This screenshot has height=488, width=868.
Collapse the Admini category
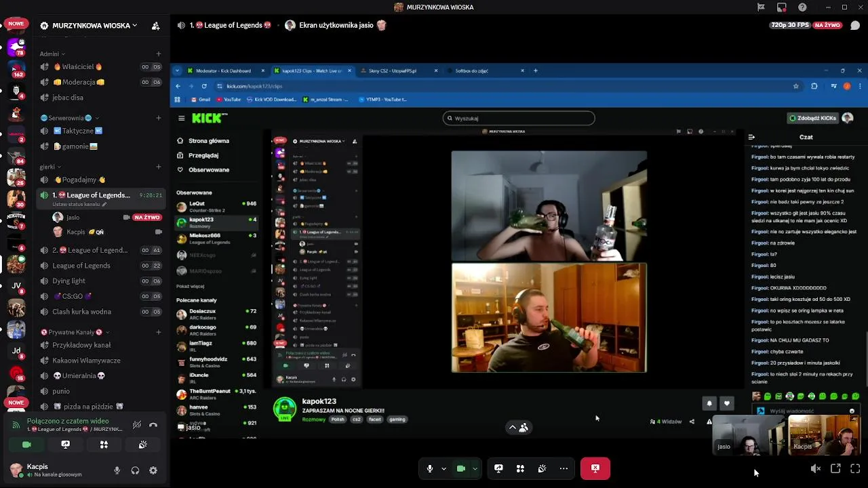pyautogui.click(x=52, y=54)
